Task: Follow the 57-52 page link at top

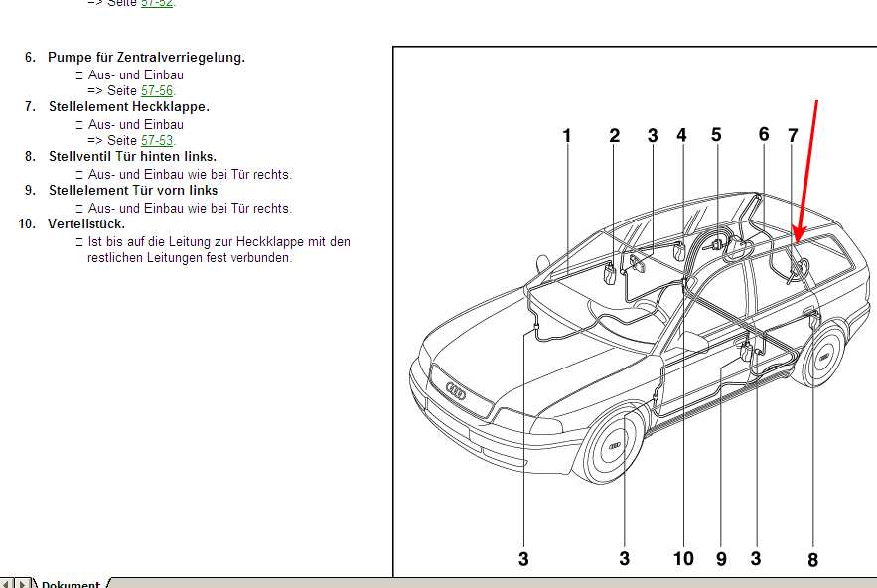Action: [157, 3]
